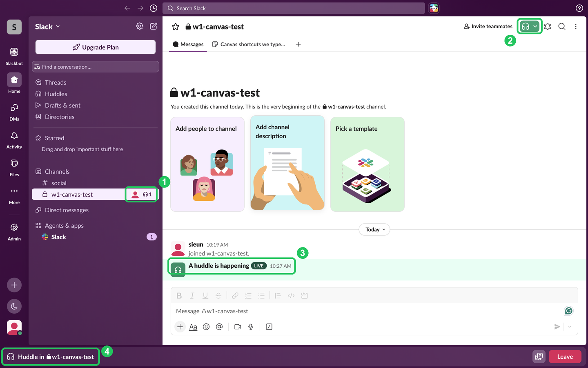Open history clock icon
588x368 pixels.
pos(154,8)
